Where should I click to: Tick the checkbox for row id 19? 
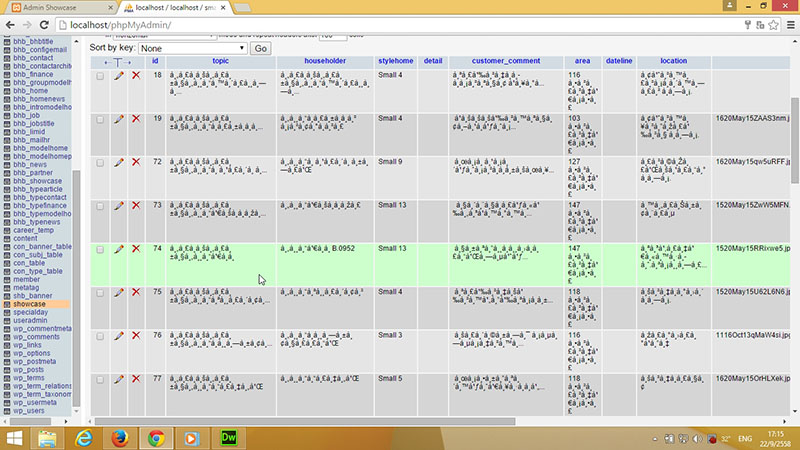(100, 119)
